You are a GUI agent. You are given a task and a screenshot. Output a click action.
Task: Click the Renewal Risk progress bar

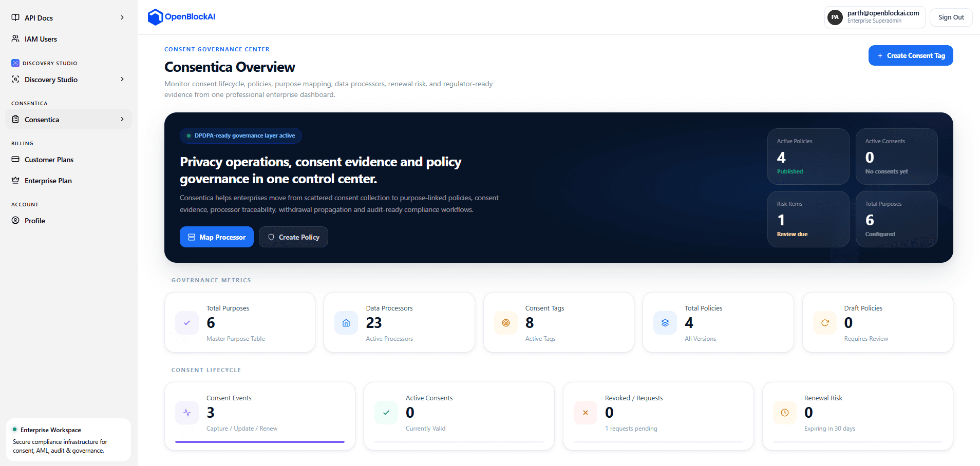[858, 442]
